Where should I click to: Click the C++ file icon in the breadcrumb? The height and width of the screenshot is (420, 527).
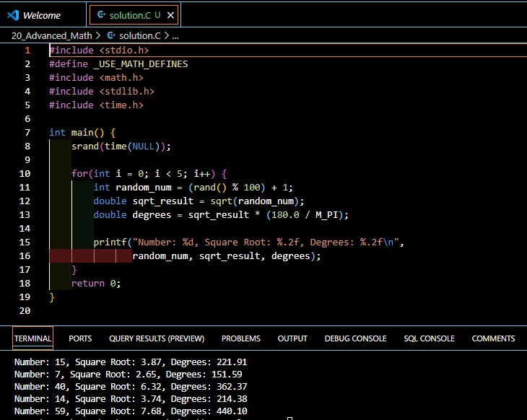pyautogui.click(x=110, y=35)
